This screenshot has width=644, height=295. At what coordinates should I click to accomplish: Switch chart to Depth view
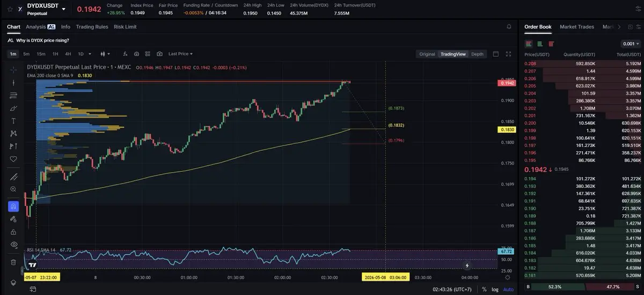tap(477, 54)
